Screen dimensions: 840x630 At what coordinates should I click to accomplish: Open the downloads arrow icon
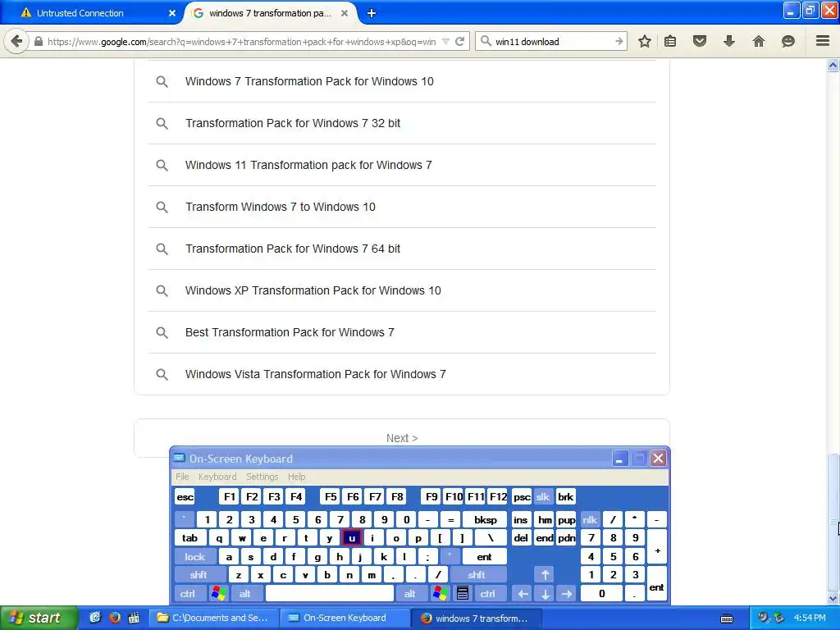[x=728, y=41]
